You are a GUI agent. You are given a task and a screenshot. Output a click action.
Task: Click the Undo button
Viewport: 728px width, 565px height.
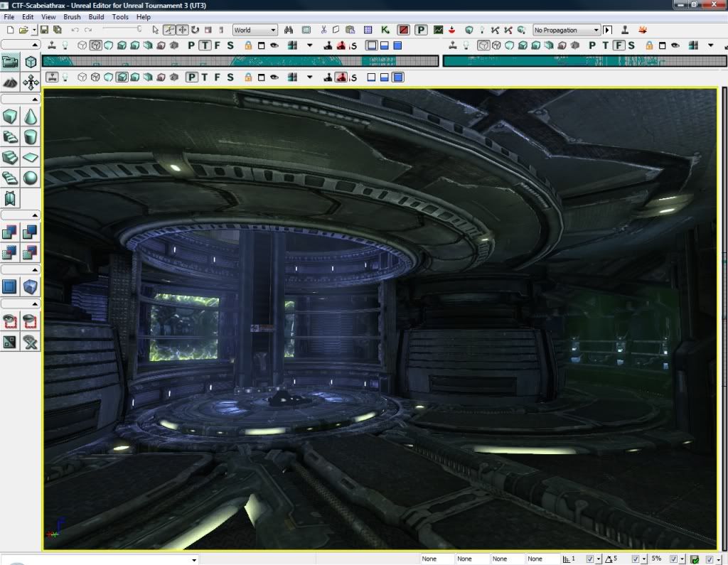click(75, 30)
